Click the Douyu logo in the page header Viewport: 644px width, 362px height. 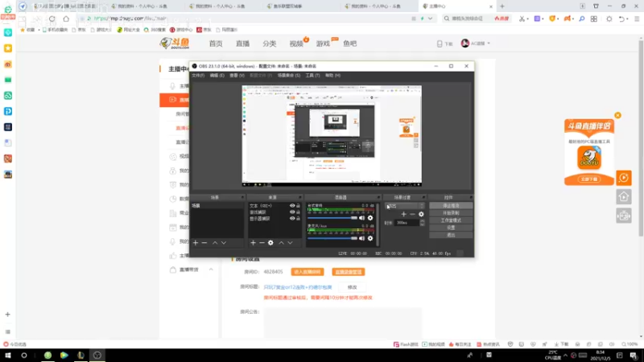pyautogui.click(x=175, y=43)
